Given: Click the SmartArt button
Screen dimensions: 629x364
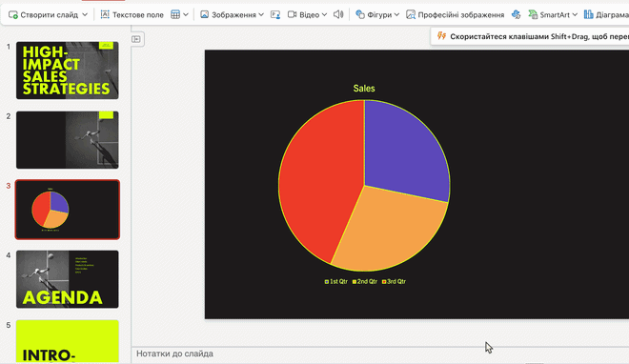Looking at the screenshot, I should point(549,15).
